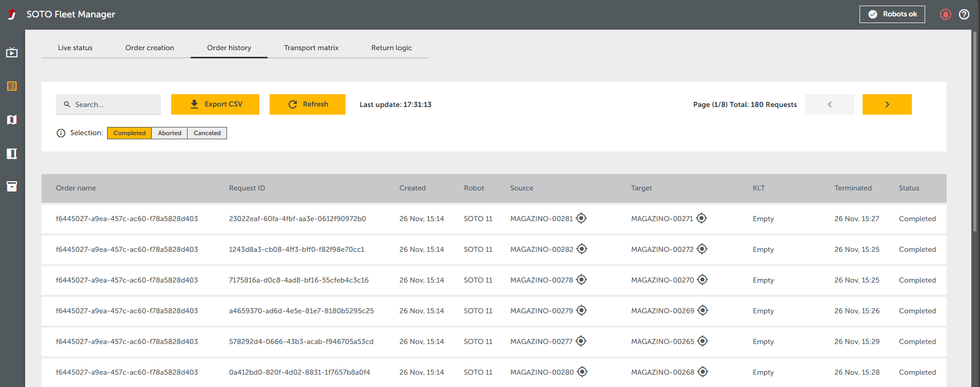Toggle the Canceled selection filter
The width and height of the screenshot is (980, 387).
pos(207,133)
